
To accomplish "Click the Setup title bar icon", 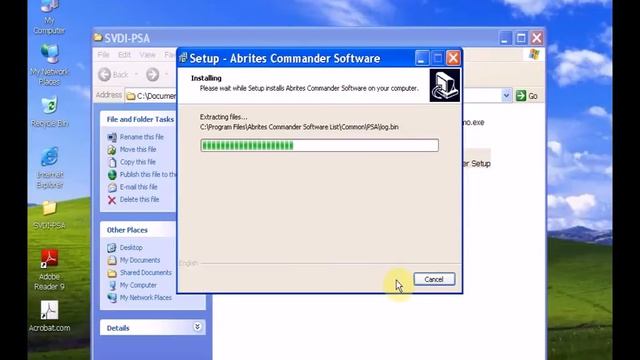I will click(183, 58).
